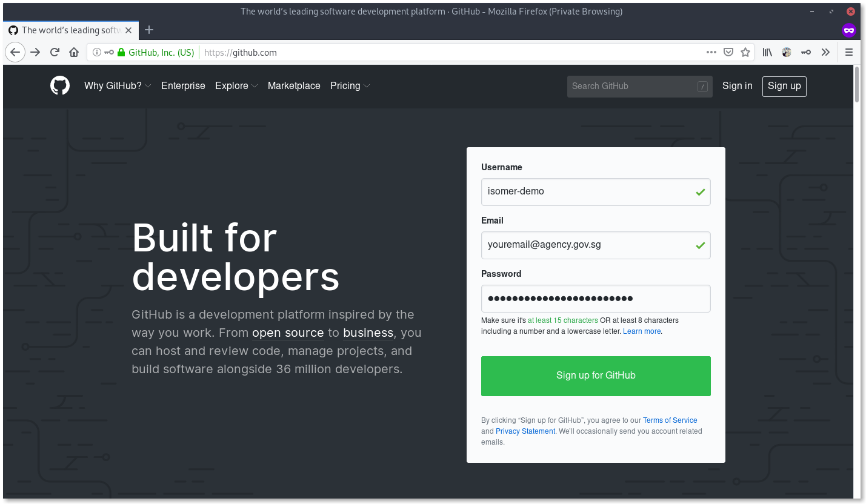866x504 pixels.
Task: Select the GitHub tab in the tab bar
Action: (x=71, y=30)
